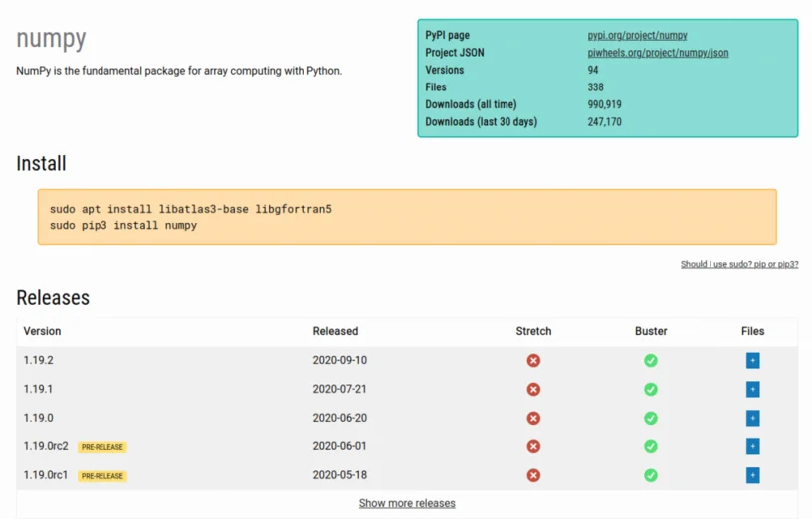Click the orange install command box

tap(407, 217)
